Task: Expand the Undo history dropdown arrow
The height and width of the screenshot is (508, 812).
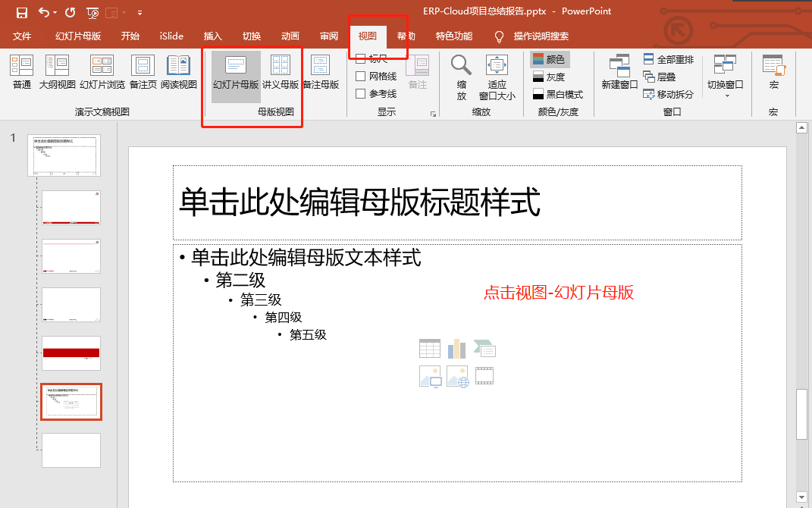Action: click(x=55, y=12)
